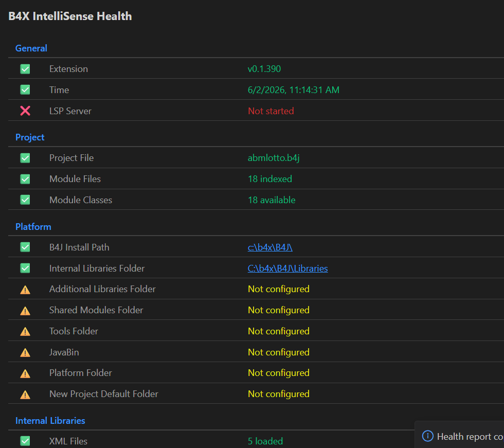The height and width of the screenshot is (448, 504).
Task: Click the warning icon beside Additional Libraries Folder
Action: pyautogui.click(x=25, y=290)
